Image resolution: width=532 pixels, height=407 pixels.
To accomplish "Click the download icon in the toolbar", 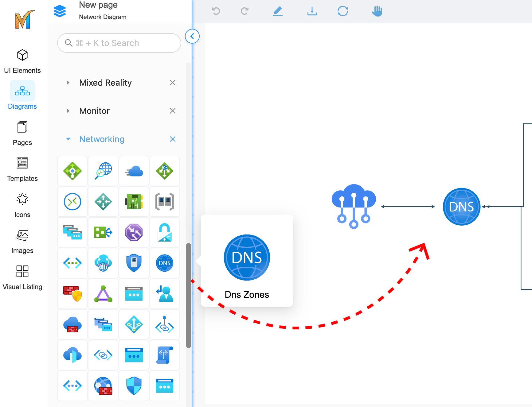I will pos(312,11).
